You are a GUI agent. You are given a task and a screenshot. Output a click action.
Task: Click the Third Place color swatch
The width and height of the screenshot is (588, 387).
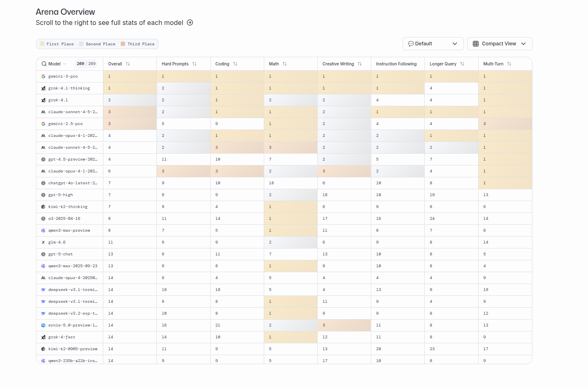click(x=123, y=44)
